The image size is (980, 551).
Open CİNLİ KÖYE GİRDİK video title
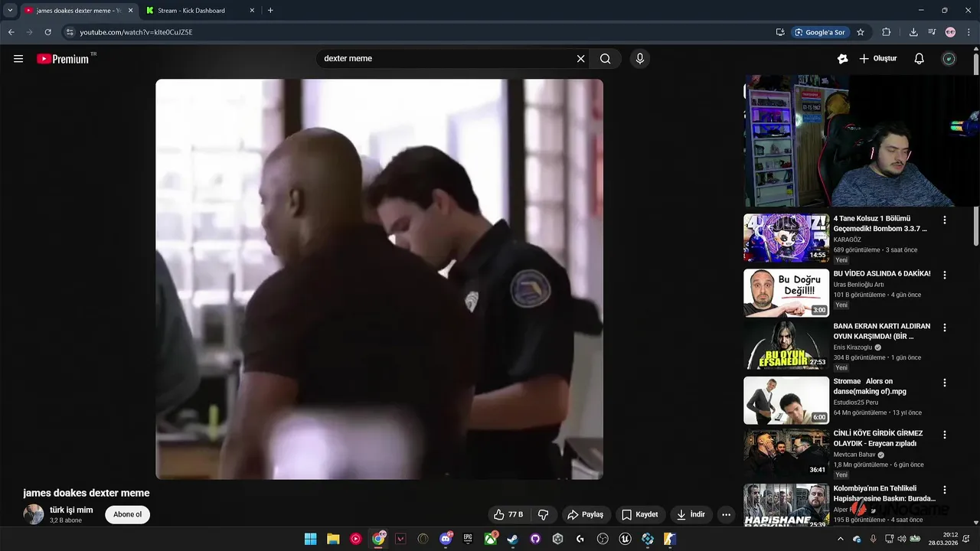click(x=878, y=439)
